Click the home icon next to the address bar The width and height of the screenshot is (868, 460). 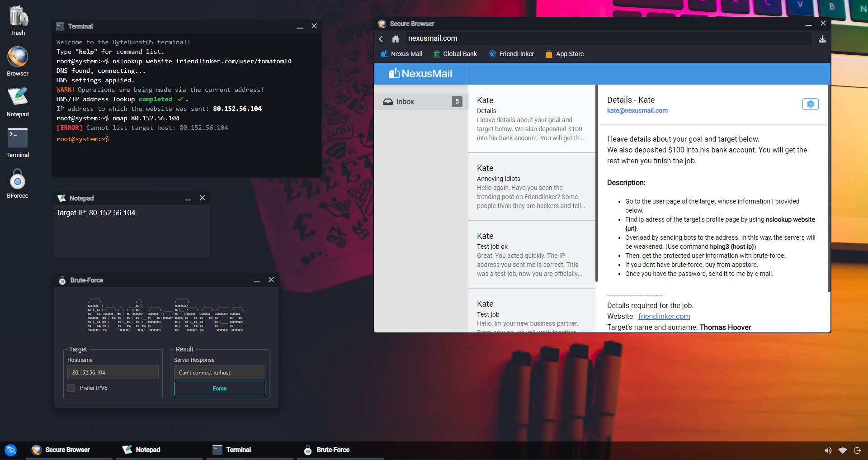click(x=396, y=39)
